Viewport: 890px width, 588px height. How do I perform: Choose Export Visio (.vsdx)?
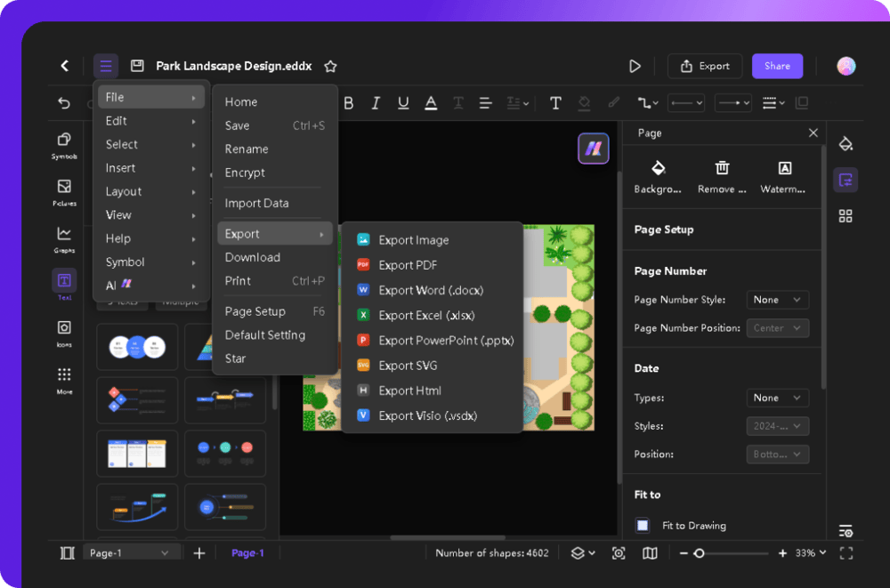click(432, 415)
